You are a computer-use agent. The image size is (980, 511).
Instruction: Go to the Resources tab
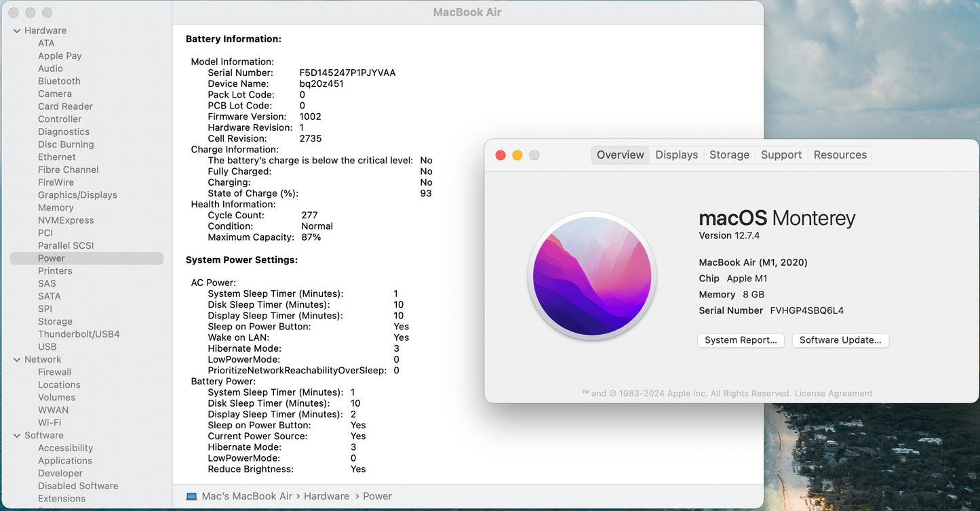840,155
